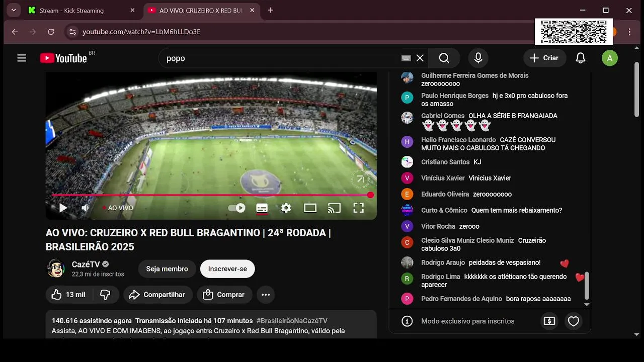
Task: Start voice search with microphone
Action: [478, 58]
